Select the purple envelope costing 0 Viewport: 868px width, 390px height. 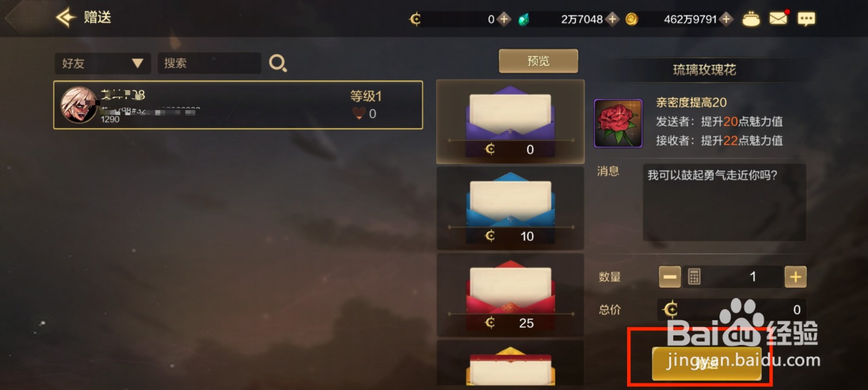point(510,122)
